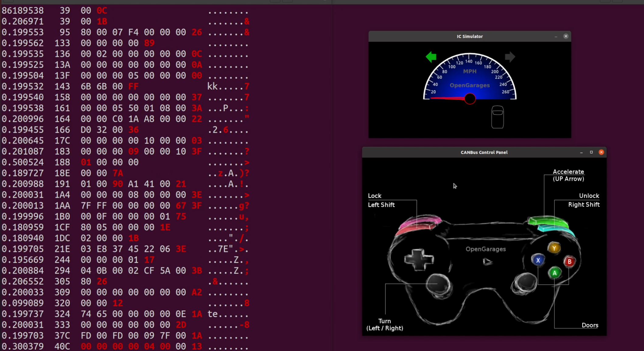
Task: Minimize the IC Simulator window
Action: click(x=556, y=36)
